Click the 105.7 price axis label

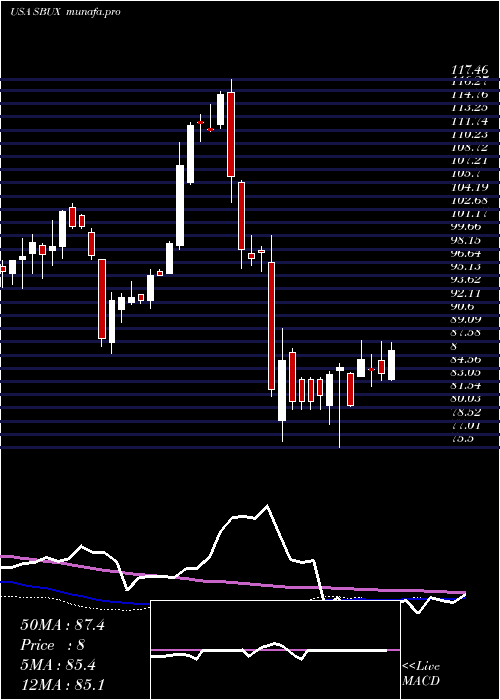(x=466, y=174)
